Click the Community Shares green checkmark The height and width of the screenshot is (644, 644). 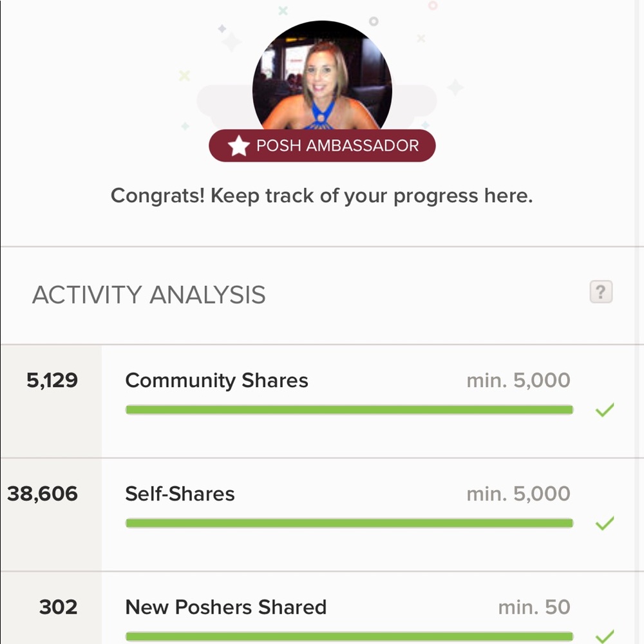point(605,410)
